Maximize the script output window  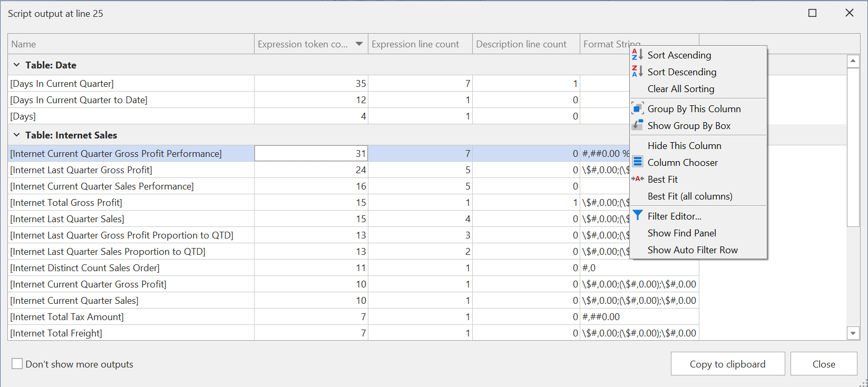point(812,13)
